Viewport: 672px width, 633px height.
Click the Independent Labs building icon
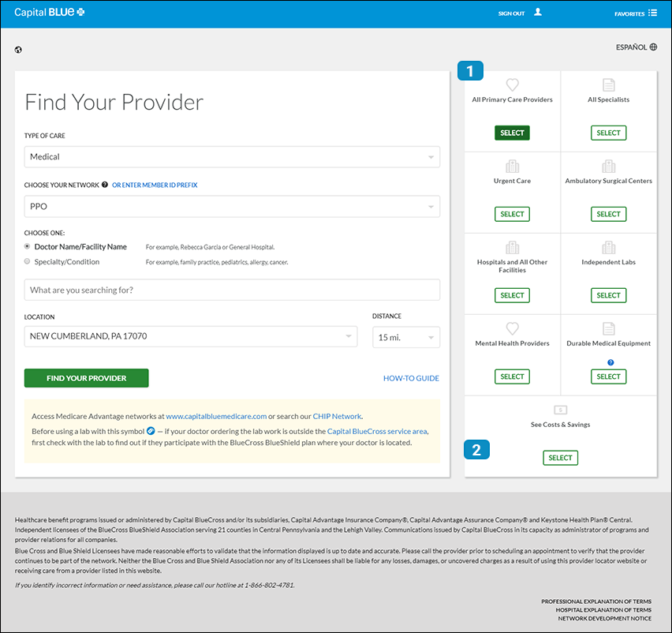click(x=609, y=247)
